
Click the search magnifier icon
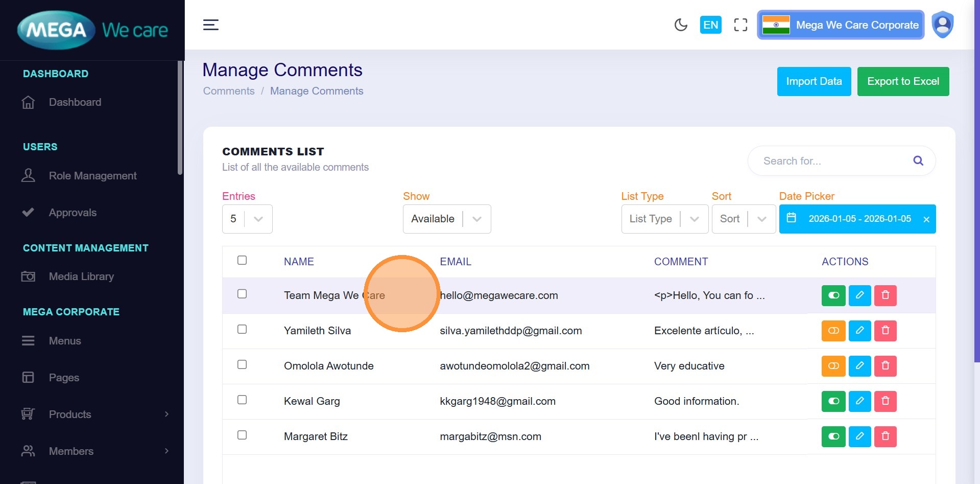tap(918, 161)
